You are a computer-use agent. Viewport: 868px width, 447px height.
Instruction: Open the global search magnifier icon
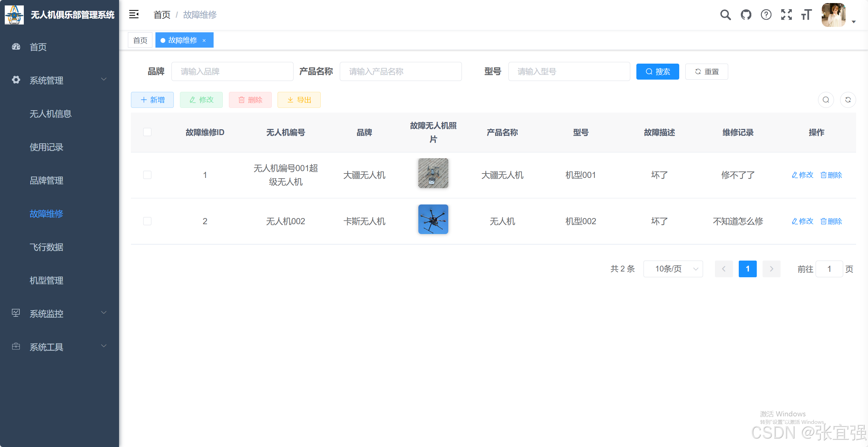(725, 15)
